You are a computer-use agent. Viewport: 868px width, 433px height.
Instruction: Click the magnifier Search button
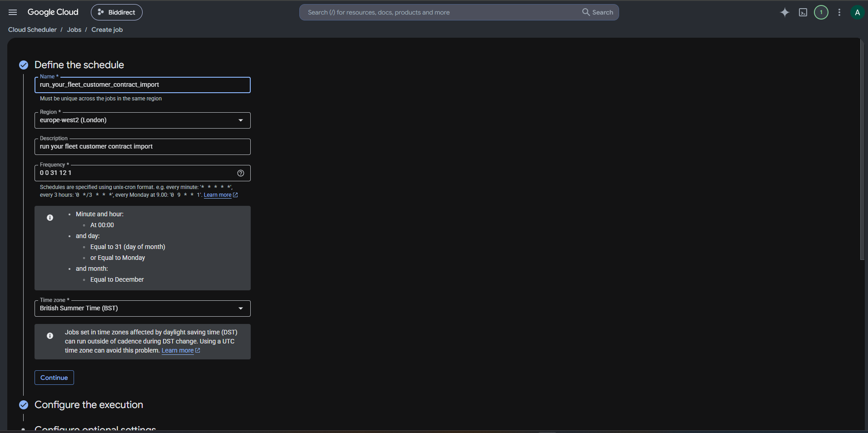598,12
